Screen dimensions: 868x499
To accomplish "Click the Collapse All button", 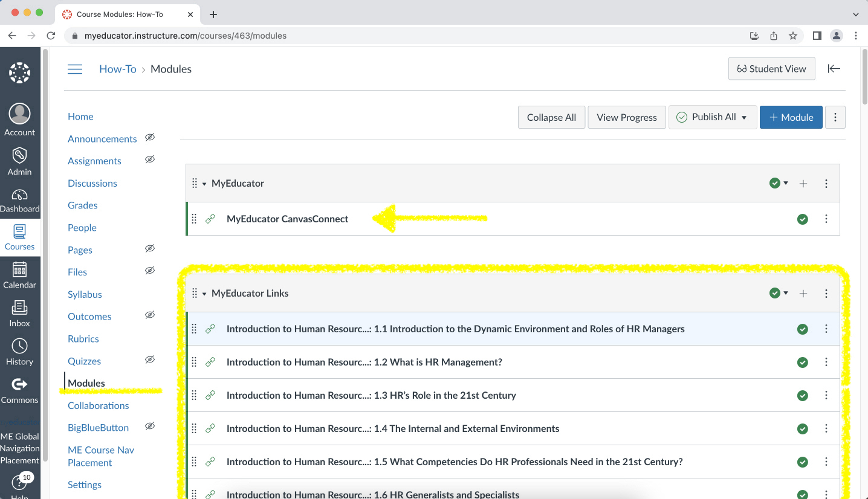I will [x=551, y=117].
